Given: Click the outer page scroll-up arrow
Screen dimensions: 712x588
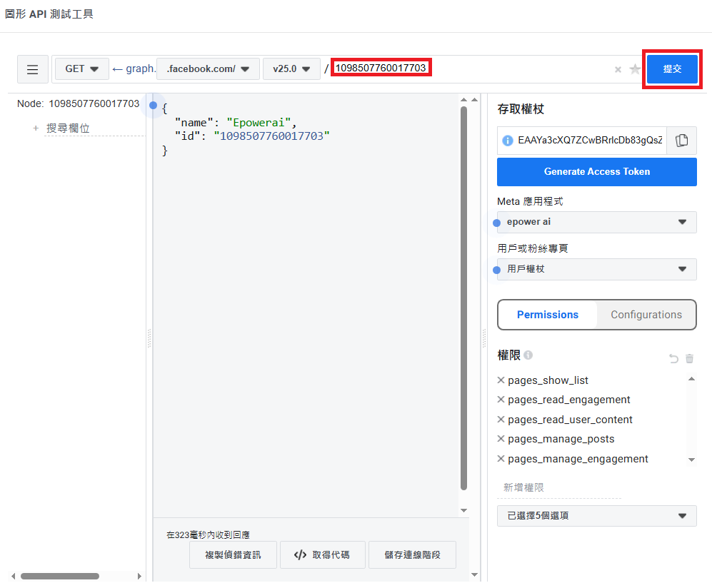Looking at the screenshot, I should point(474,99).
